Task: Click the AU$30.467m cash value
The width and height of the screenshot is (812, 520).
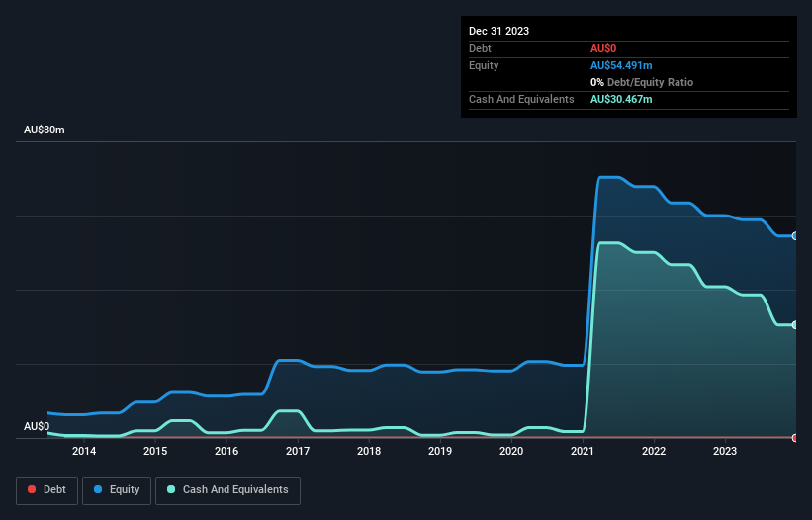Action: tap(621, 99)
